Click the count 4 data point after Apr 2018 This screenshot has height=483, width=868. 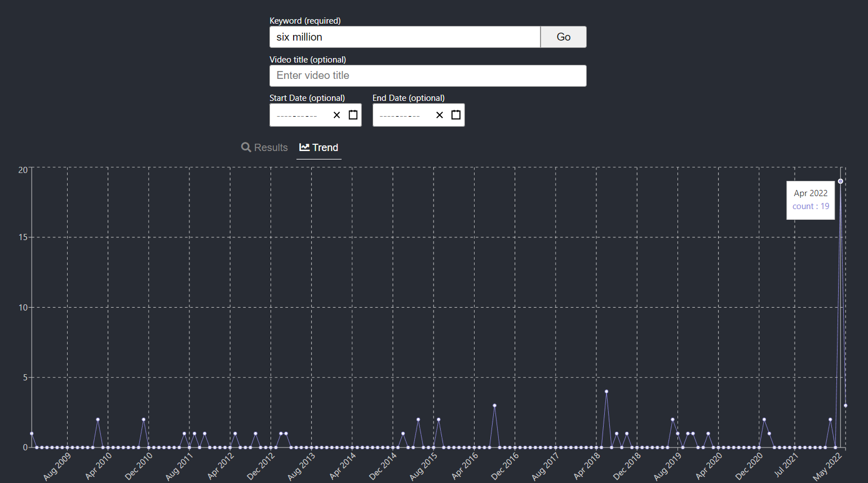coord(606,392)
